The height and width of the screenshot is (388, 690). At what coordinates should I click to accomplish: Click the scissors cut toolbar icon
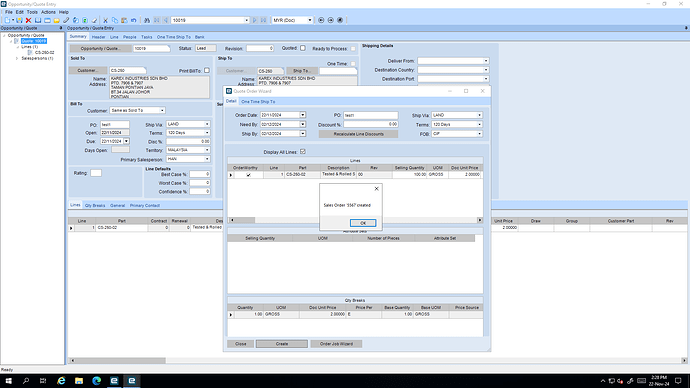point(106,20)
